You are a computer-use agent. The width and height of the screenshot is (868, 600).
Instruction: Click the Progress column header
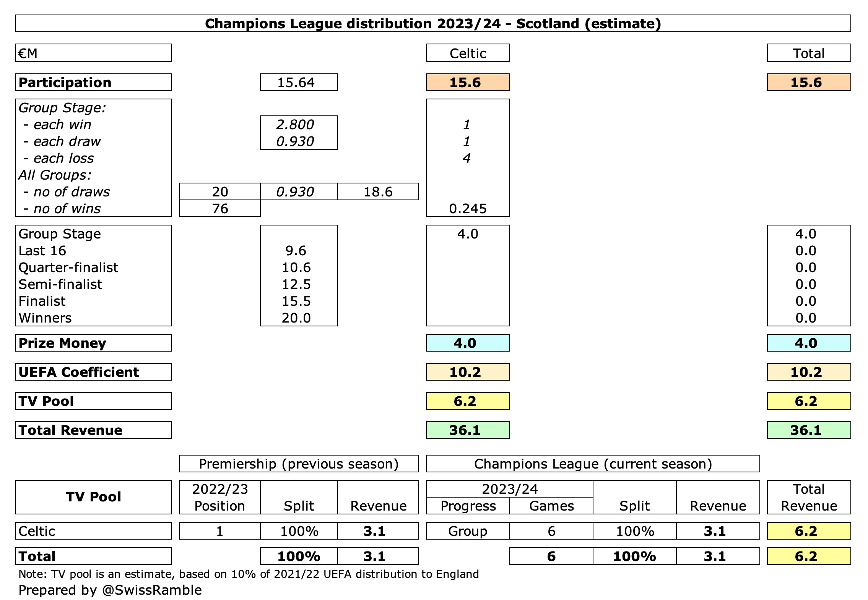tap(468, 506)
